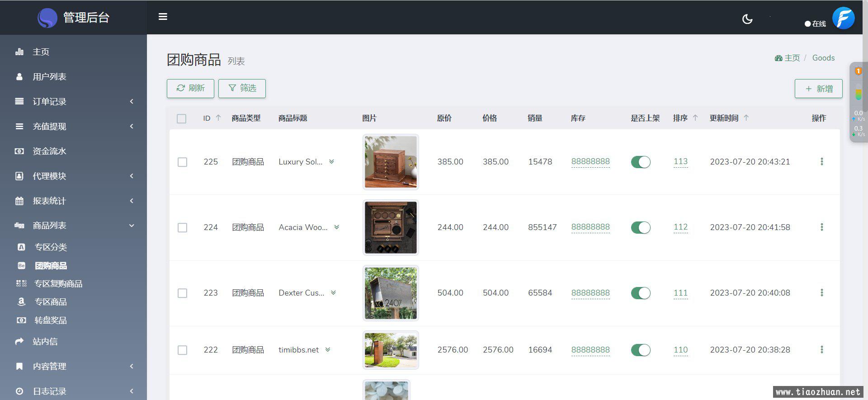Click the dashboard icon in breadcrumb
This screenshot has width=868, height=400.
(778, 58)
